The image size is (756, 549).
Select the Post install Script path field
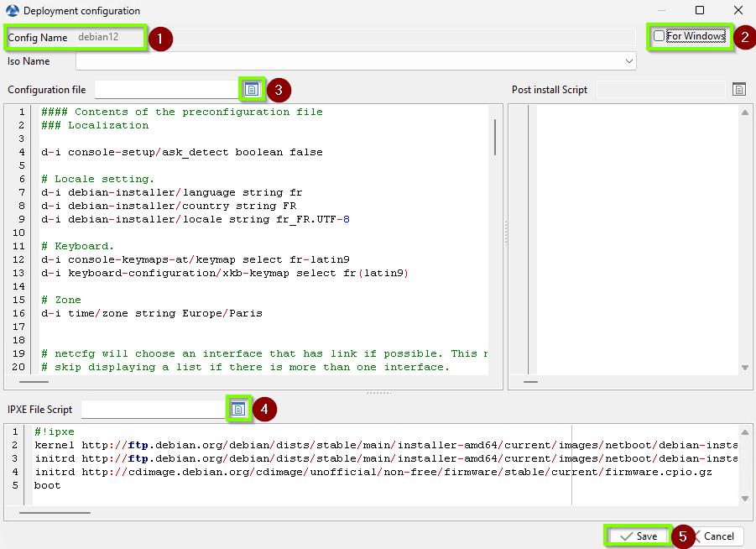click(660, 89)
